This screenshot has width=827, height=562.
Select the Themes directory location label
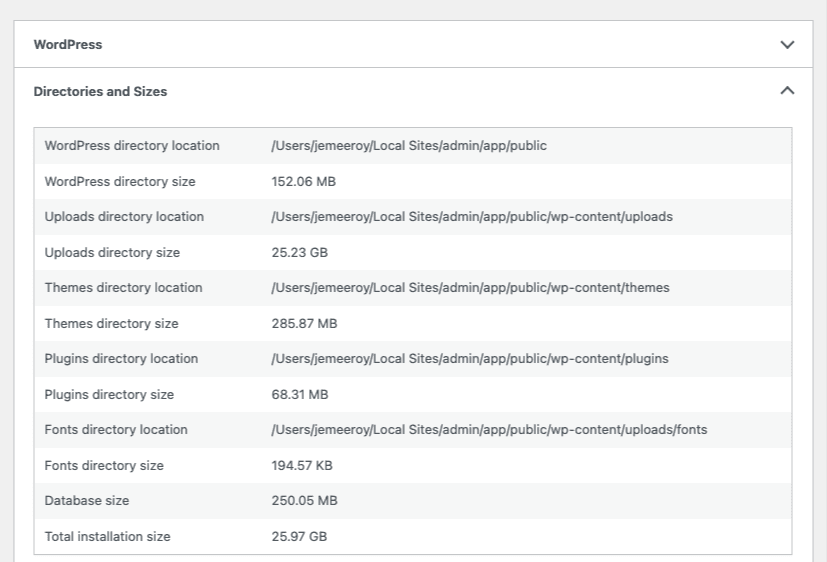pyautogui.click(x=123, y=288)
